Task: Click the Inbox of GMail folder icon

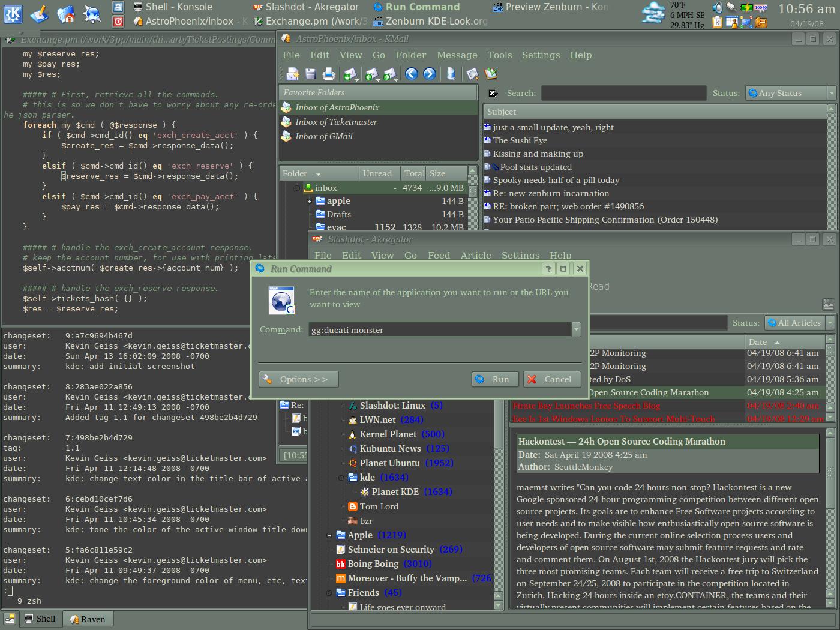Action: 287,136
